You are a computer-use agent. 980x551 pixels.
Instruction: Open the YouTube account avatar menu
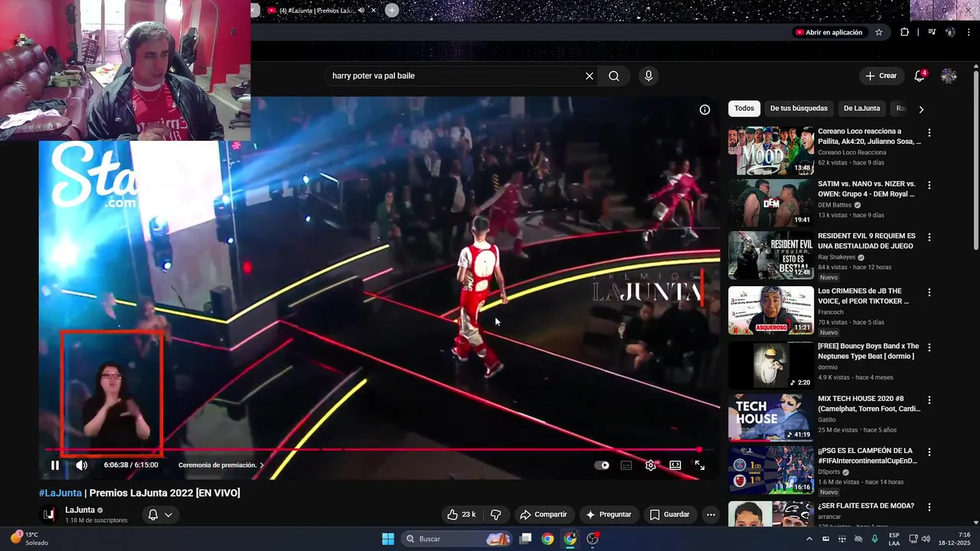(x=949, y=76)
